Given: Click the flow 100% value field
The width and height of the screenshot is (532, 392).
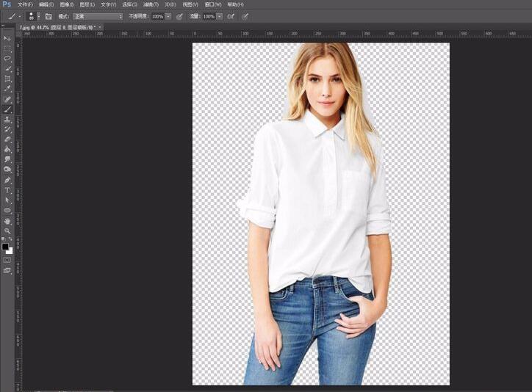Looking at the screenshot, I should (x=209, y=16).
